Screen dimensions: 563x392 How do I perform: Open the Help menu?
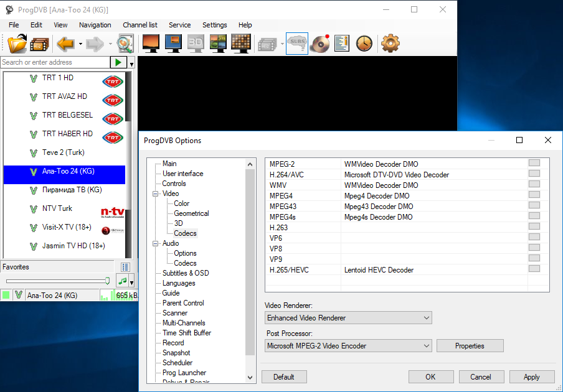point(245,25)
